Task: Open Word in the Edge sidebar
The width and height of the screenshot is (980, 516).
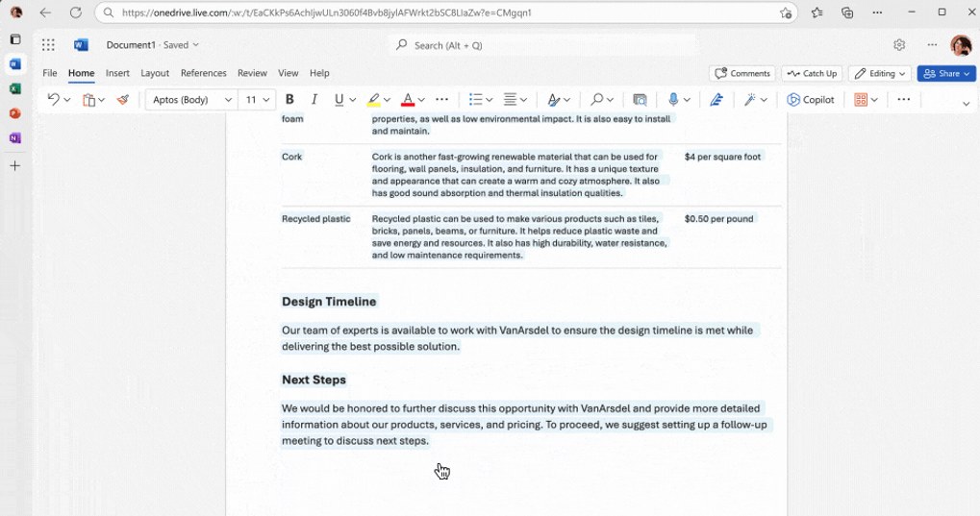Action: click(x=15, y=63)
